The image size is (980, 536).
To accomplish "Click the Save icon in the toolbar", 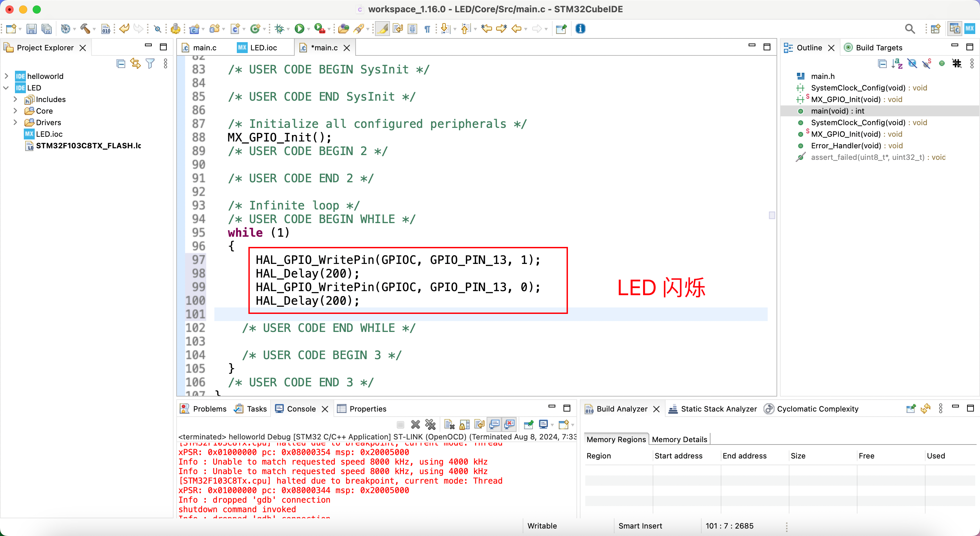I will pyautogui.click(x=32, y=29).
